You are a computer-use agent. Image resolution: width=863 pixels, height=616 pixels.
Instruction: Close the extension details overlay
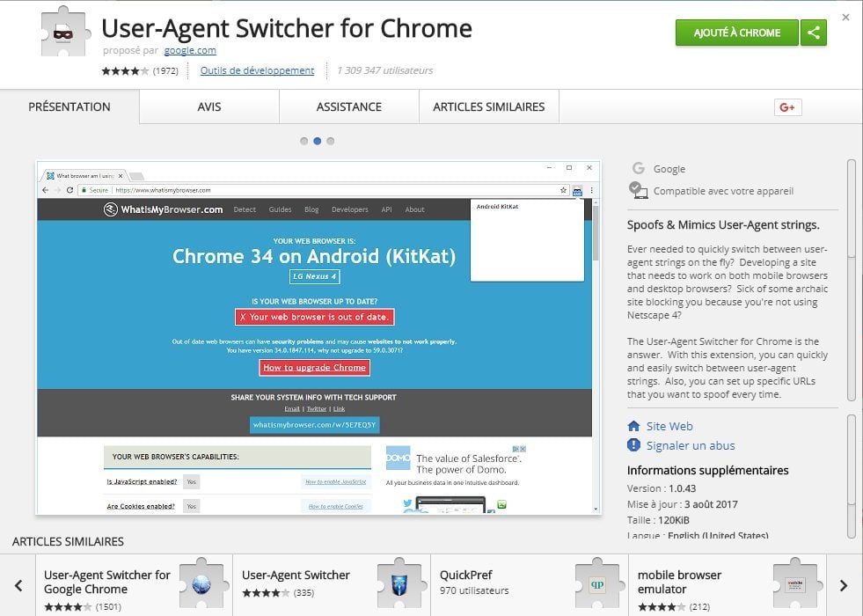846,18
